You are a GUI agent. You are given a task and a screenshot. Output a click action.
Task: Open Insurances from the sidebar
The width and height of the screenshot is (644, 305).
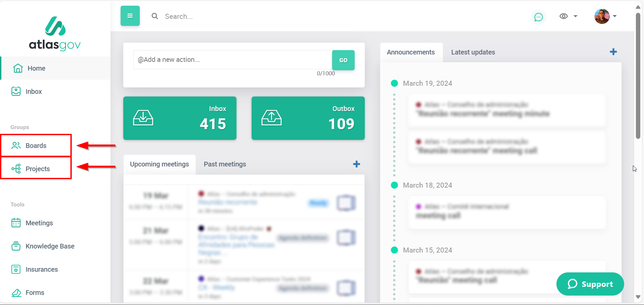pos(41,269)
